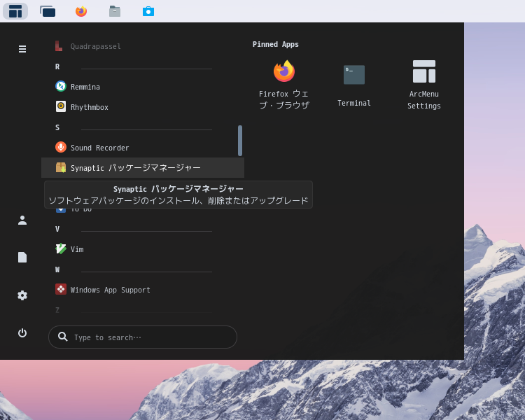Open pinned ArcMenu Settings app

[x=424, y=85]
